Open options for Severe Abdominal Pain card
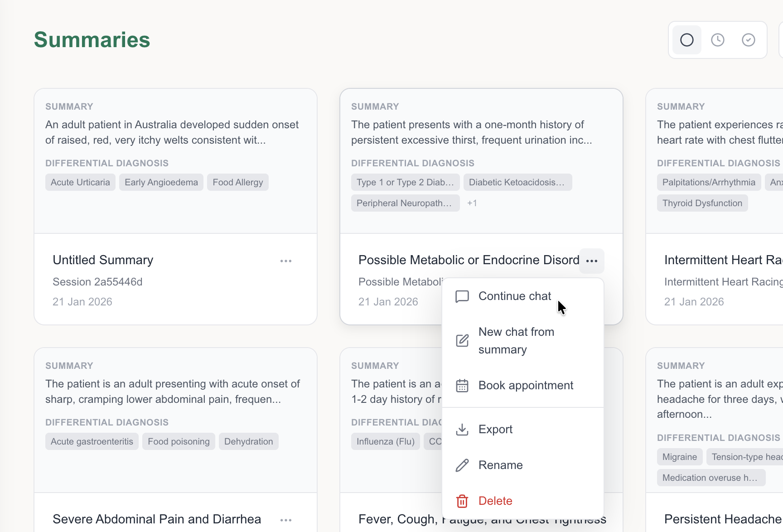Viewport: 783px width, 532px height. pos(285,520)
